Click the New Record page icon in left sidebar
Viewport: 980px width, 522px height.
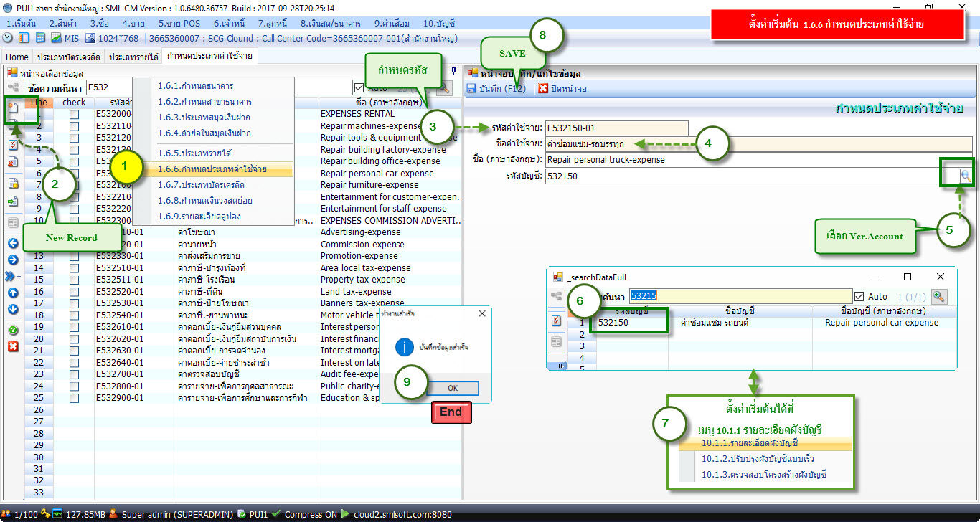(13, 108)
